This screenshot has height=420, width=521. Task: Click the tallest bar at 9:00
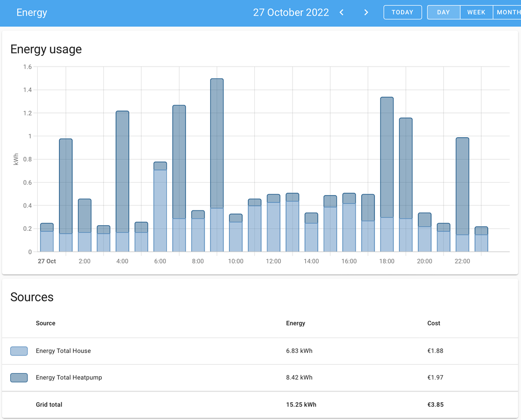coord(215,163)
